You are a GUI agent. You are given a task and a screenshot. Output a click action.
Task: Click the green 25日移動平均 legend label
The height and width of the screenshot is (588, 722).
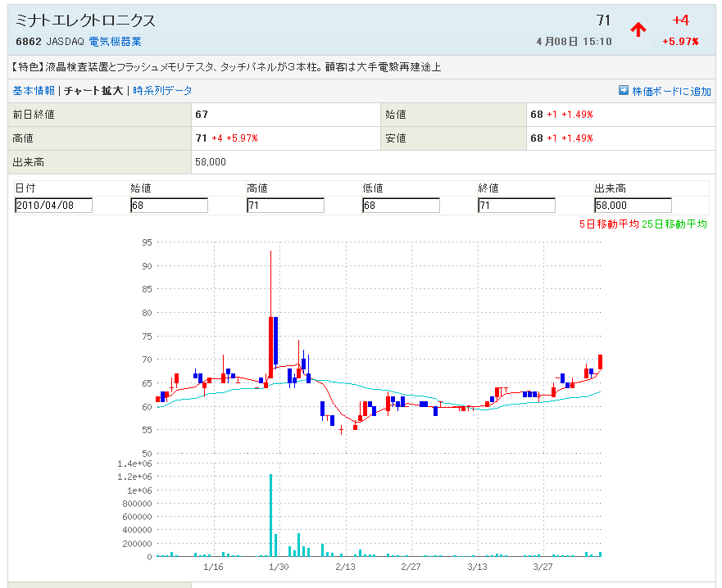(674, 224)
